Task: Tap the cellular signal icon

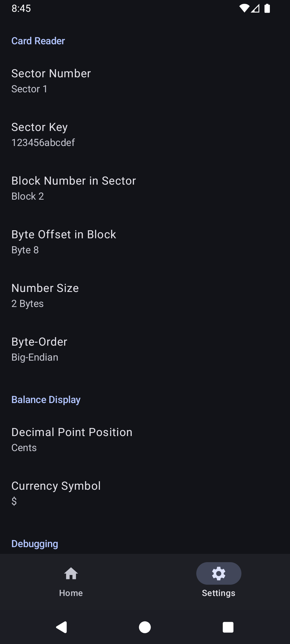Action: click(x=255, y=9)
